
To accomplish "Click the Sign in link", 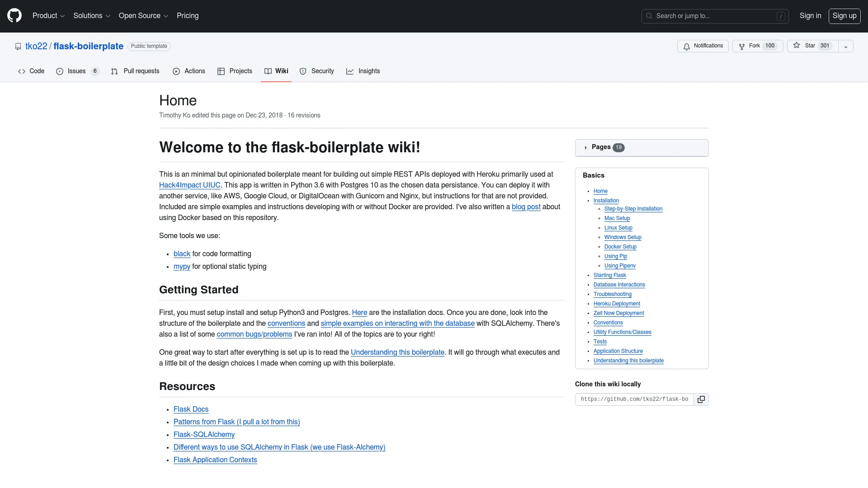I will [810, 16].
